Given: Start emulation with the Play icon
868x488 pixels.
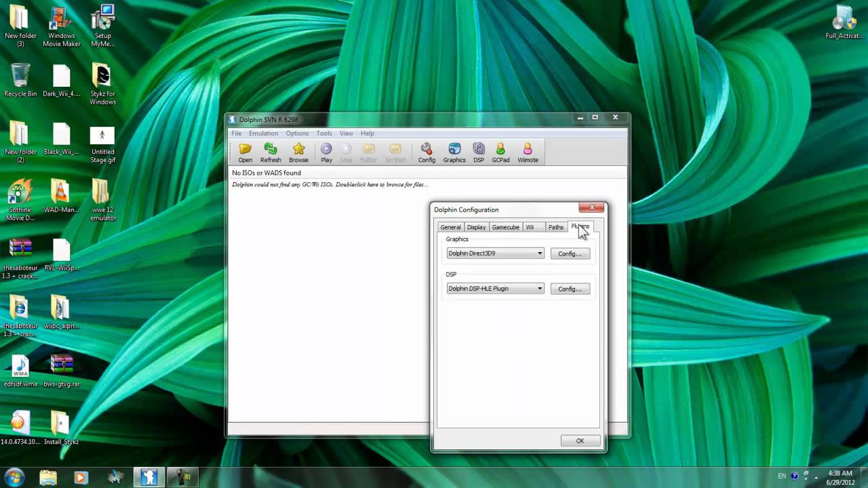Looking at the screenshot, I should 326,152.
